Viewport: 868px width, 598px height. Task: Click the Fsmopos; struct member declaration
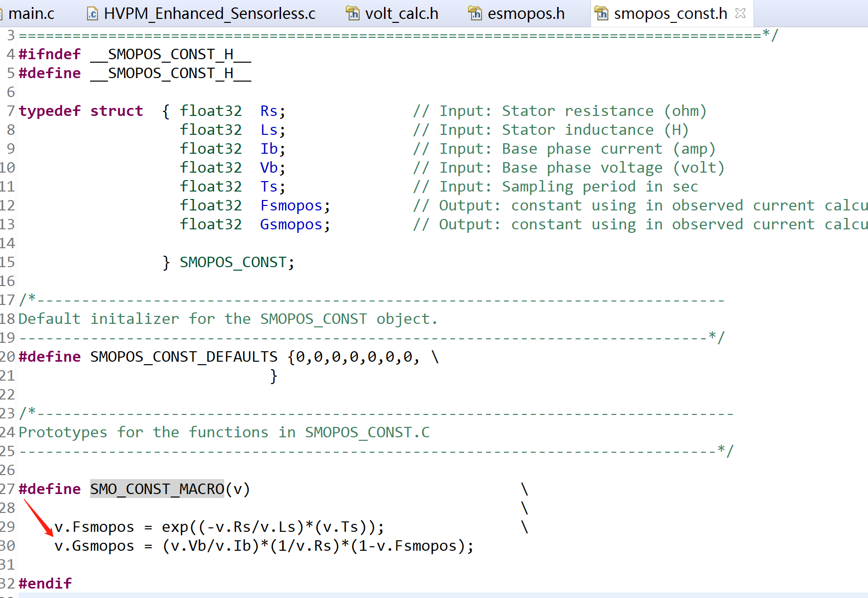coord(295,205)
